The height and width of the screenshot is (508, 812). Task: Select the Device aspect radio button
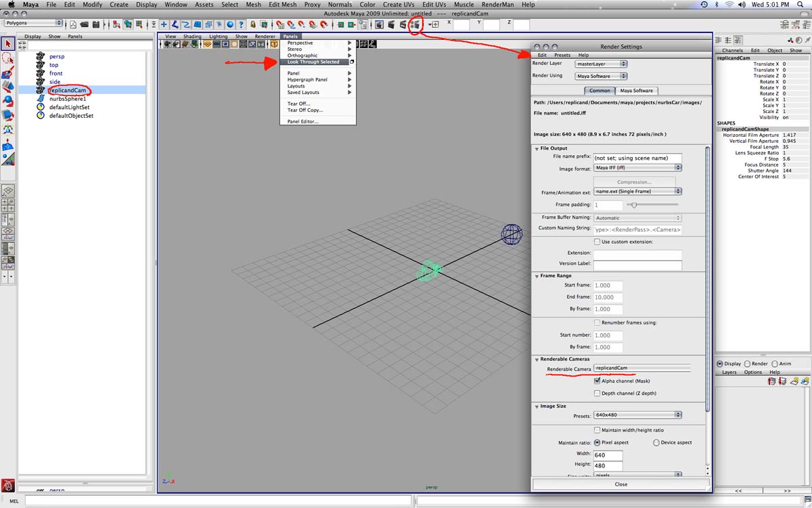tap(656, 442)
